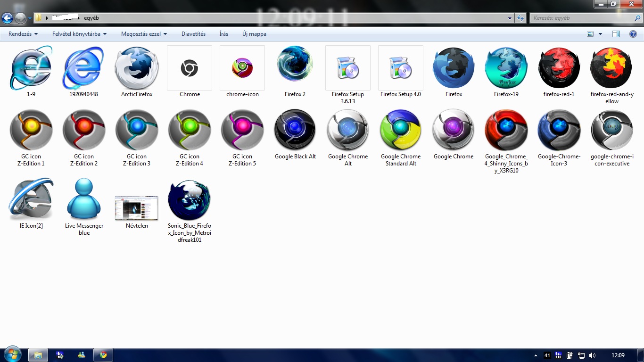Click the magnifier search icon
The height and width of the screenshot is (362, 644).
pos(637,18)
